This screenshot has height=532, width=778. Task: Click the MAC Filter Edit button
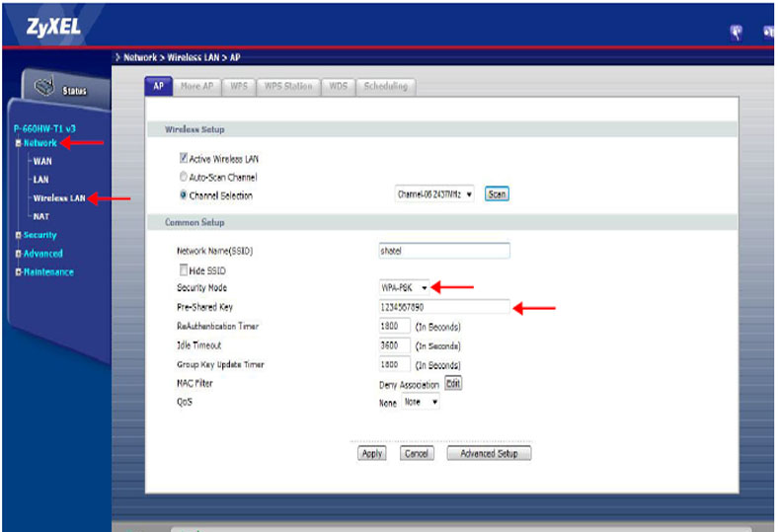tap(453, 384)
